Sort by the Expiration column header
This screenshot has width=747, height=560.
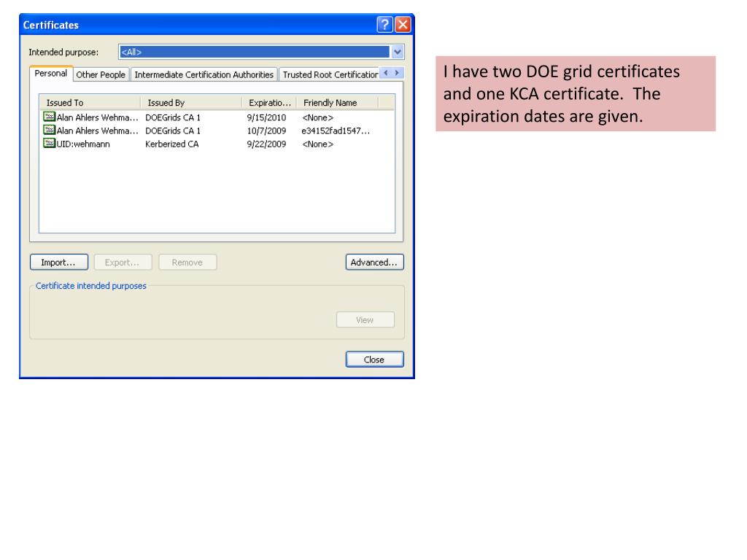[269, 103]
